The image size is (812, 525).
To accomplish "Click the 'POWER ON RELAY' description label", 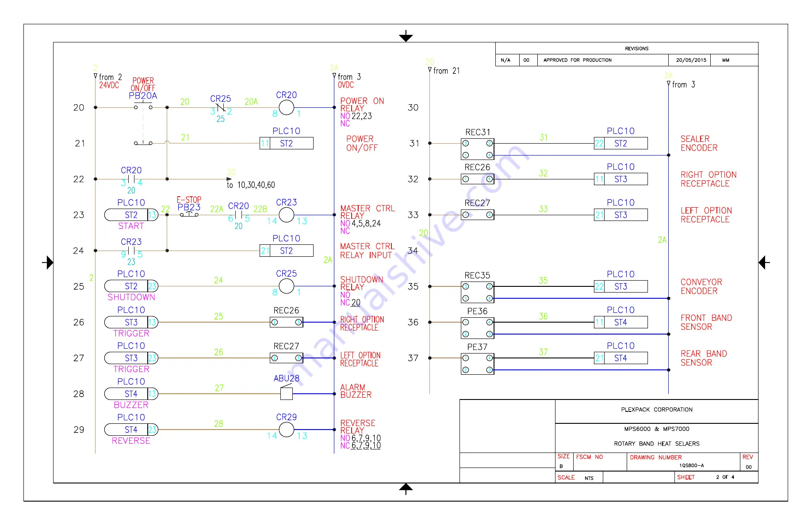I will tap(362, 105).
